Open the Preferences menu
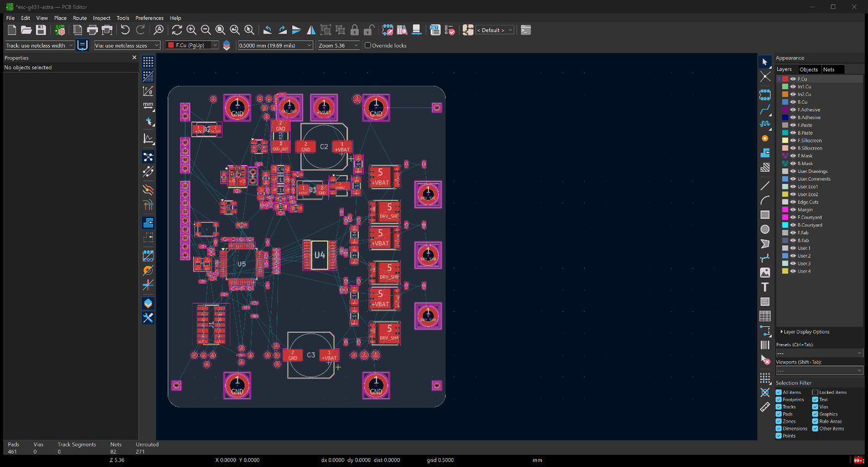 coord(149,18)
